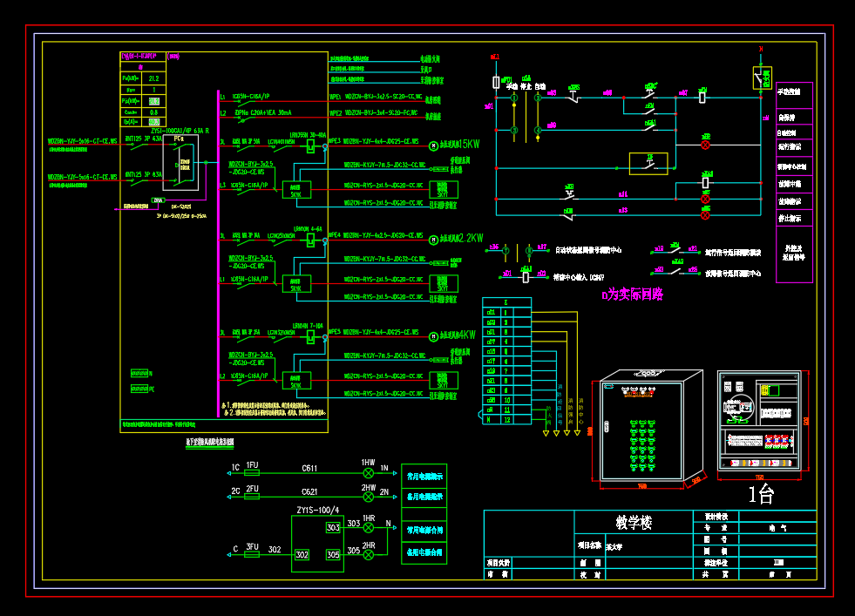Select the DCRY input label text

click(579, 277)
